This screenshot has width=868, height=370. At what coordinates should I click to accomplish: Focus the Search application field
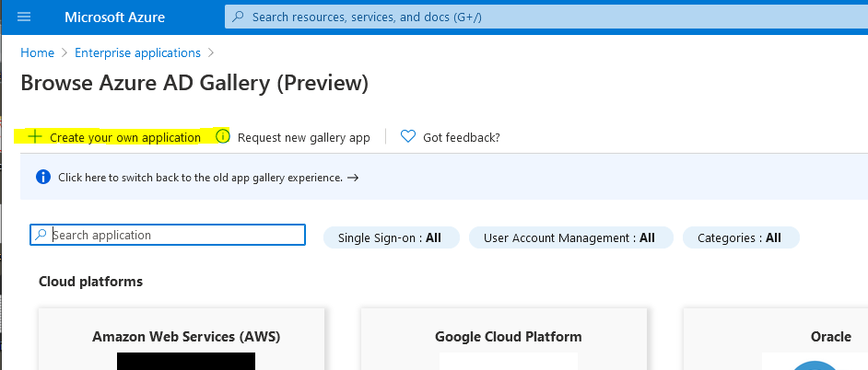[x=167, y=235]
